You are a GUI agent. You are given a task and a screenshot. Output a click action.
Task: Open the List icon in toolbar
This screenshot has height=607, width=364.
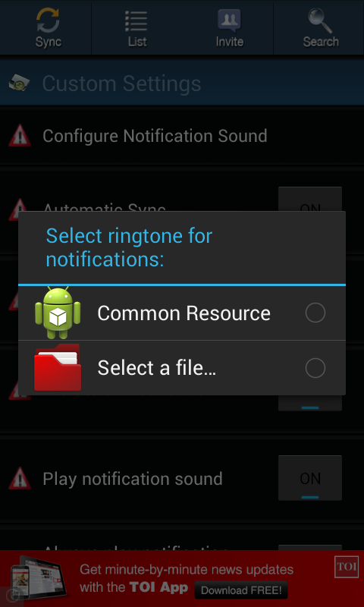(136, 20)
